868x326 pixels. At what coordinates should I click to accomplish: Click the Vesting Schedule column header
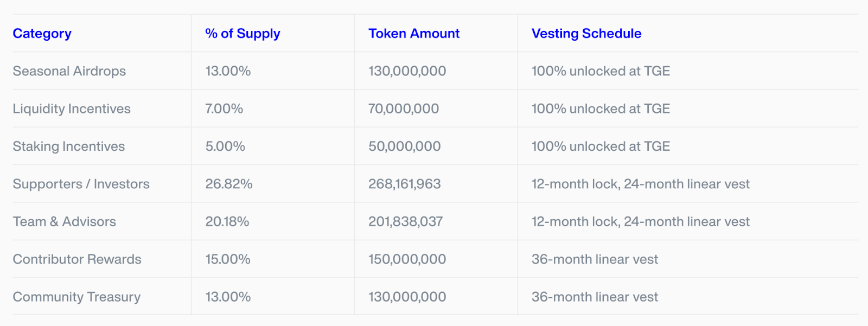(586, 34)
